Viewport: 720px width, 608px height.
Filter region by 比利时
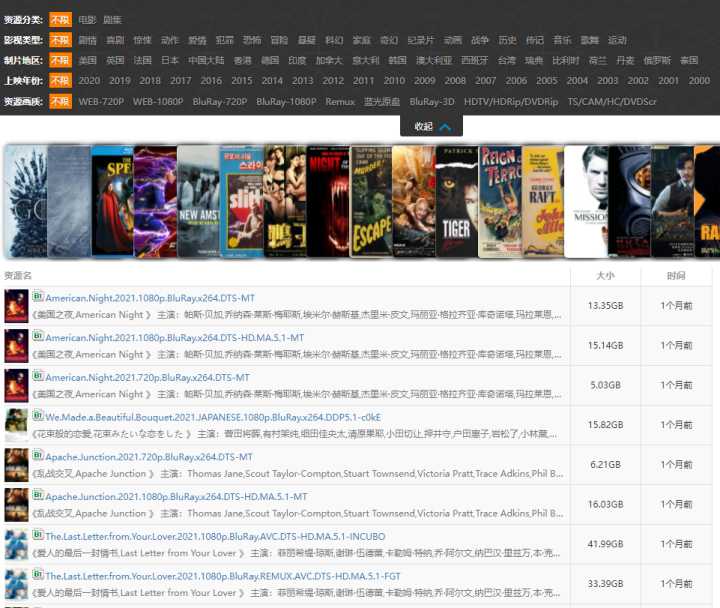[x=566, y=60]
